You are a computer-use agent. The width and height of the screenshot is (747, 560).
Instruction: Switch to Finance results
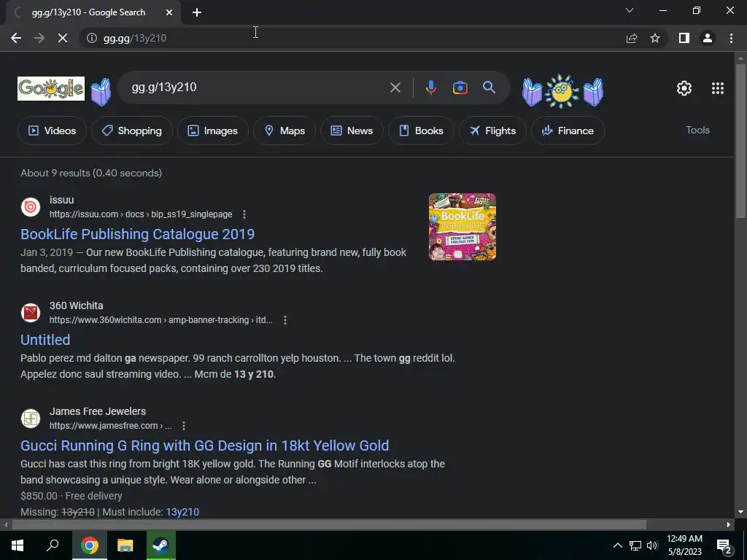568,131
